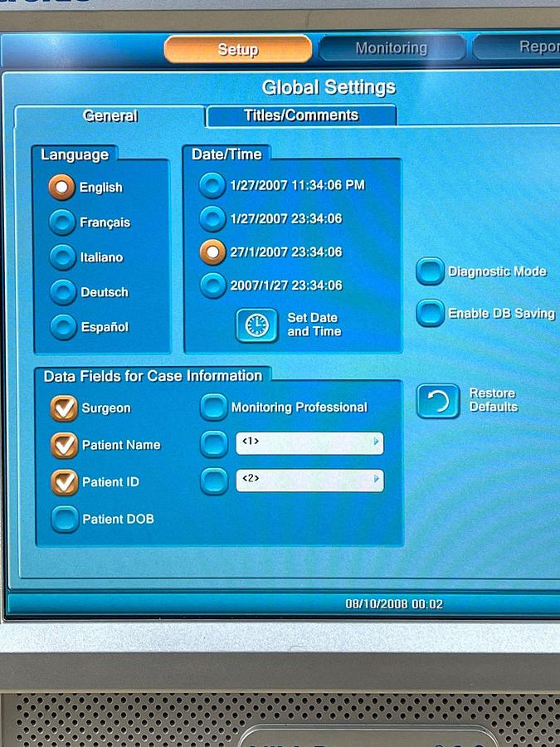Open the Setup tab
The image size is (560, 747).
238,49
